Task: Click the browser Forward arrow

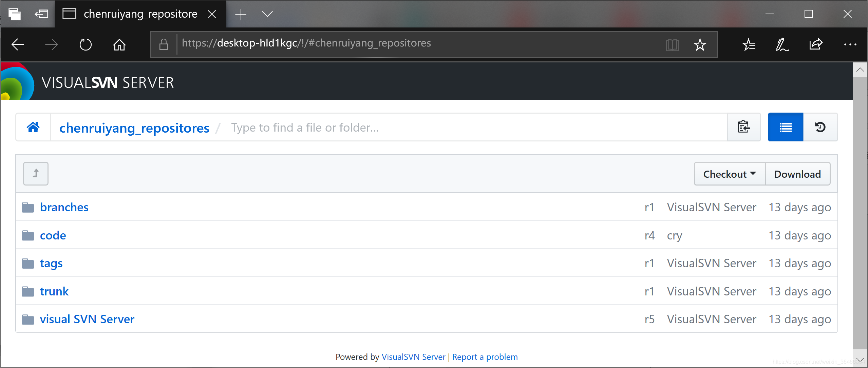Action: pyautogui.click(x=51, y=44)
